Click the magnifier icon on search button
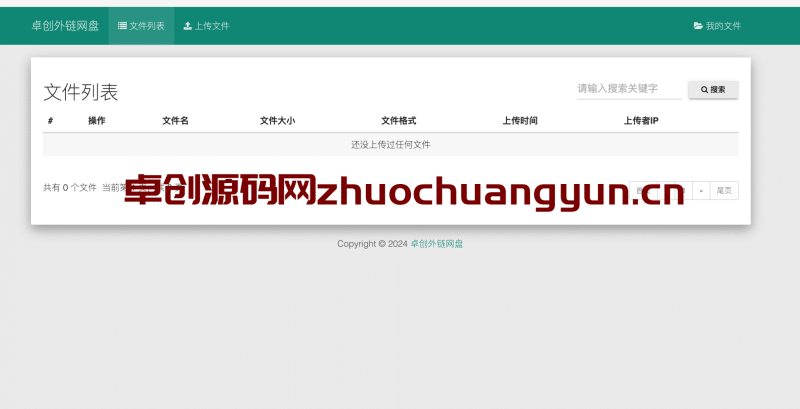The image size is (800, 409). point(705,90)
